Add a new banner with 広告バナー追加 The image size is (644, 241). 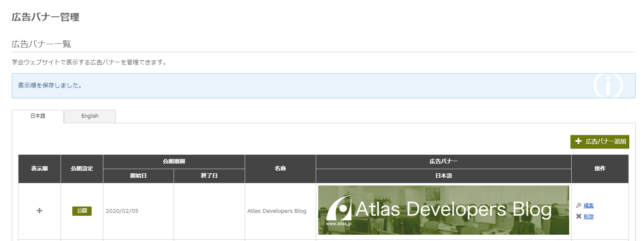coord(599,142)
